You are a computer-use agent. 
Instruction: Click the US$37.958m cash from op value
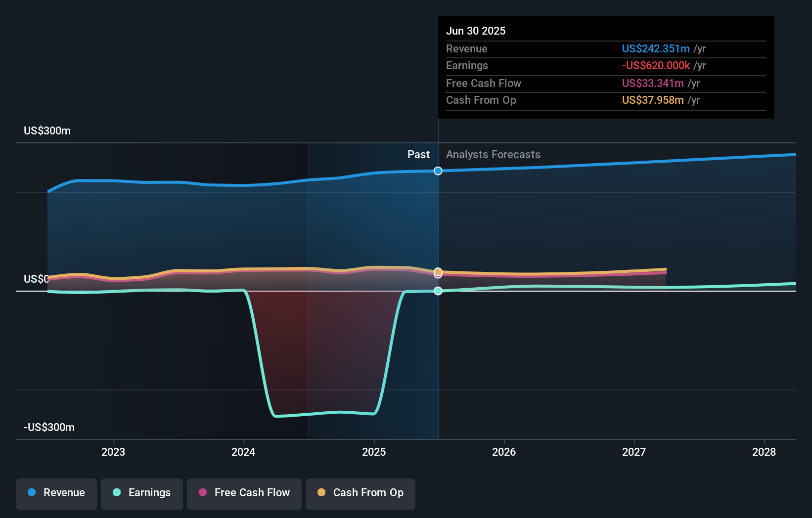(x=653, y=100)
